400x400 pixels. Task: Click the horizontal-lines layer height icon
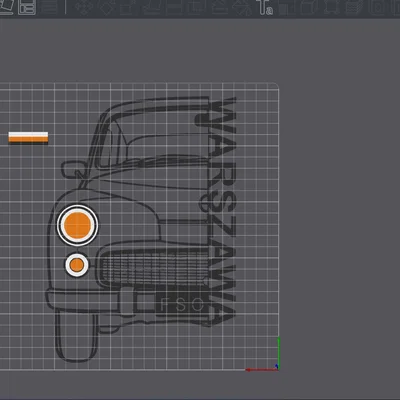pyautogui.click(x=49, y=7)
